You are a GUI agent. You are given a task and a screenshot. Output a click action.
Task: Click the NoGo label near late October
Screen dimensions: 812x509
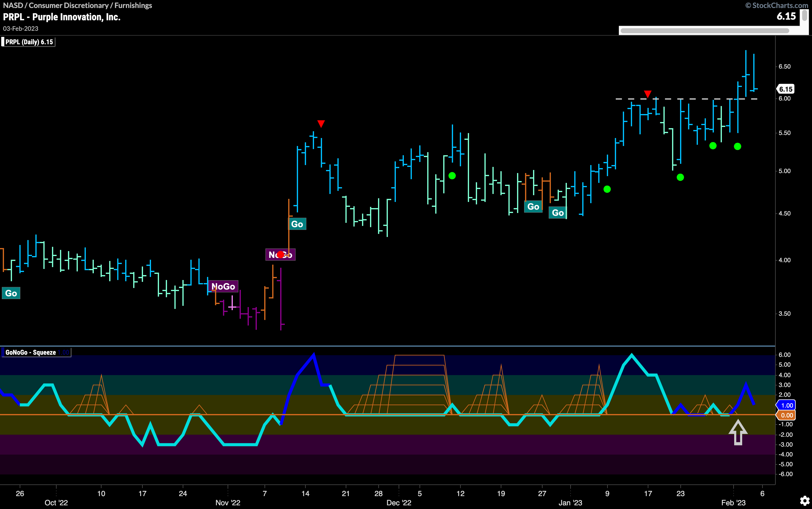click(223, 286)
